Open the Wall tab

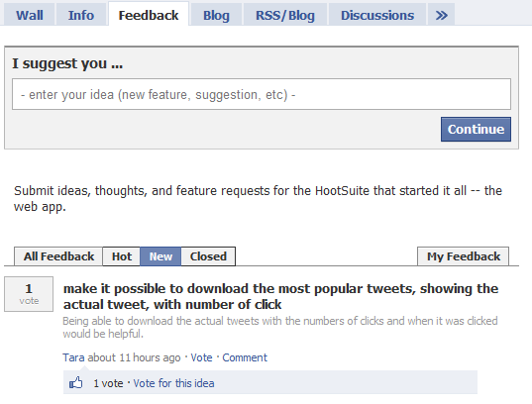pyautogui.click(x=29, y=14)
